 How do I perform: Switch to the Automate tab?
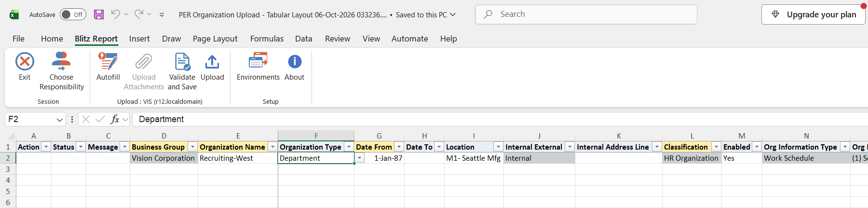(410, 39)
